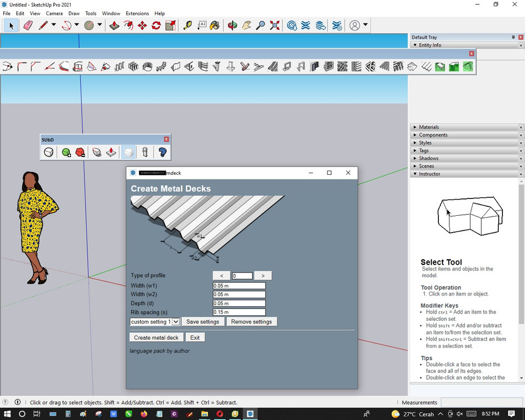Viewport: 525px width, 420px height.
Task: Open the Arc tool dropdown arrow
Action: [77, 25]
